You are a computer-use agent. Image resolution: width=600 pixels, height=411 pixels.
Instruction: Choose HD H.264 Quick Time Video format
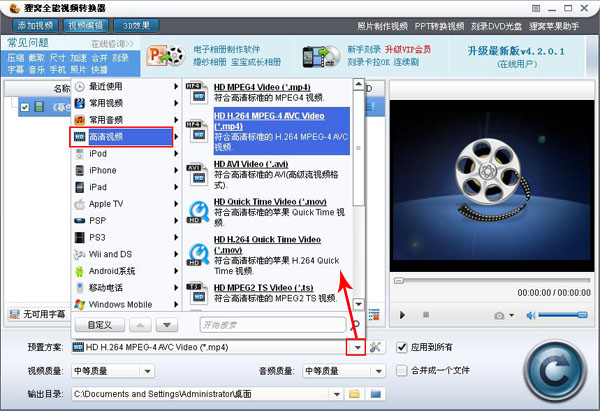(267, 255)
